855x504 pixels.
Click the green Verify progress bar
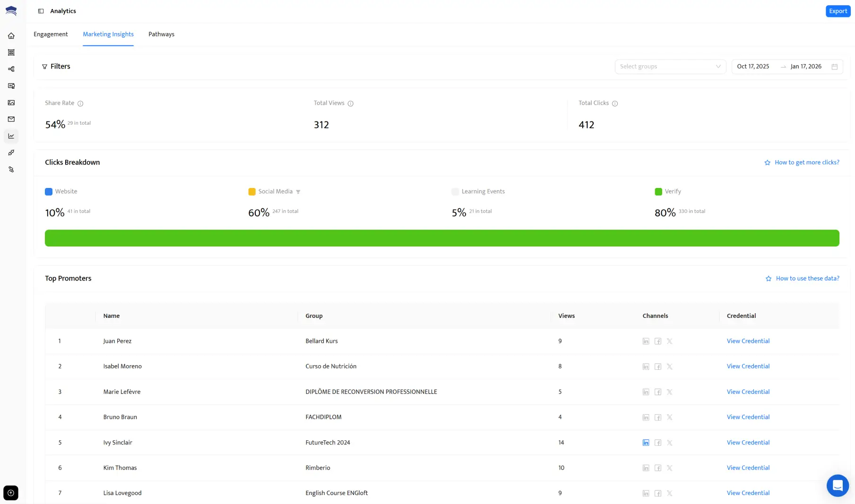point(442,238)
